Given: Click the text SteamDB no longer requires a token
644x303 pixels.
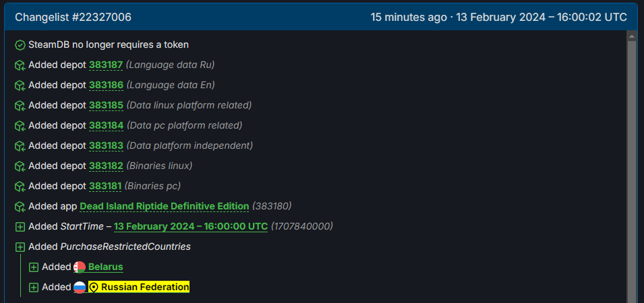Looking at the screenshot, I should (x=109, y=44).
